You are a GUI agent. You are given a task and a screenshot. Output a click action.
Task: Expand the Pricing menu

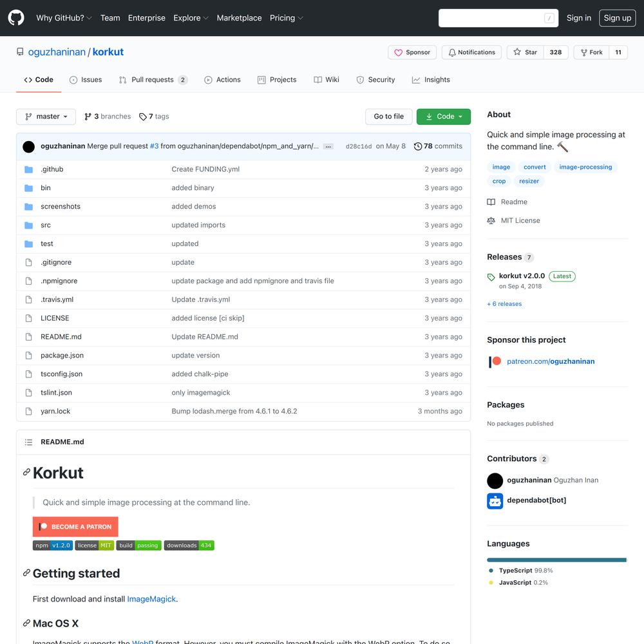coord(287,18)
